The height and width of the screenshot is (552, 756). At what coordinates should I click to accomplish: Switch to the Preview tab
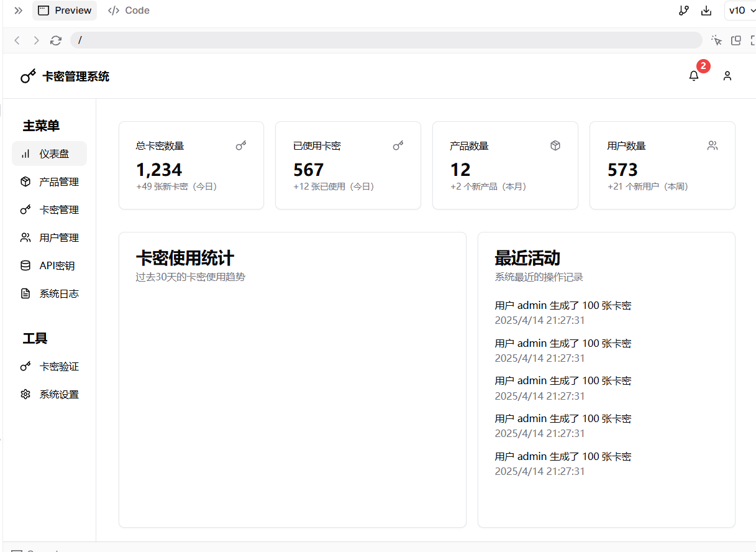pos(65,11)
